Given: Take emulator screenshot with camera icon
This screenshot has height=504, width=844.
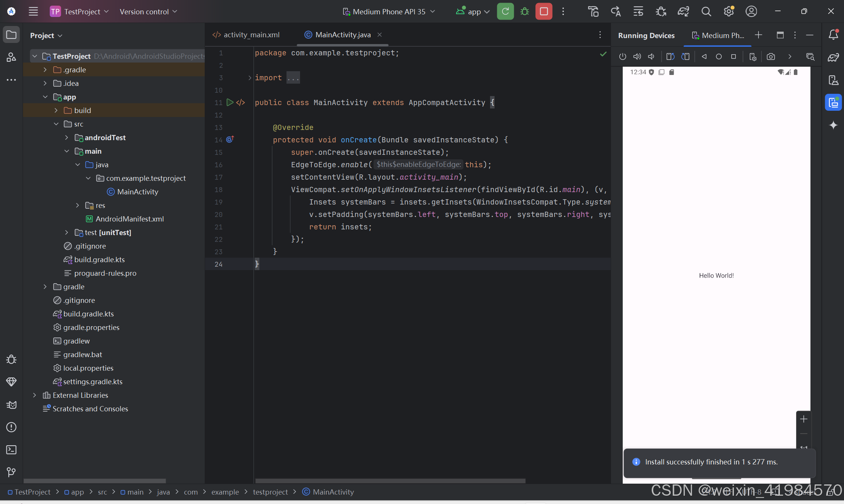Looking at the screenshot, I should (x=771, y=57).
